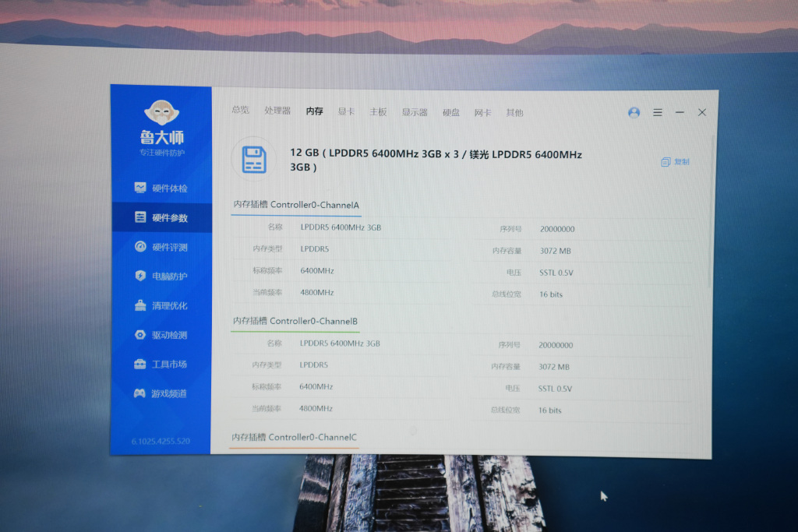Click ChannelA memory type LPDDR5 value
The image size is (798, 532).
(315, 248)
